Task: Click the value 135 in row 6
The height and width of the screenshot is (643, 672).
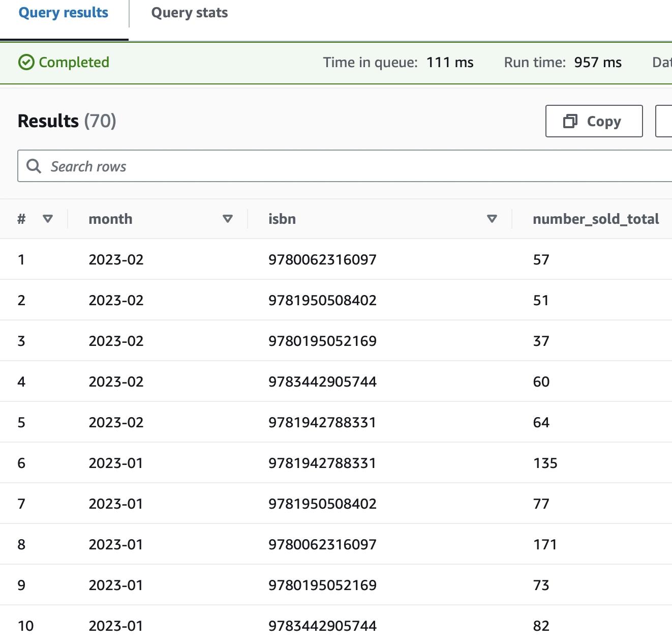Action: pos(545,463)
